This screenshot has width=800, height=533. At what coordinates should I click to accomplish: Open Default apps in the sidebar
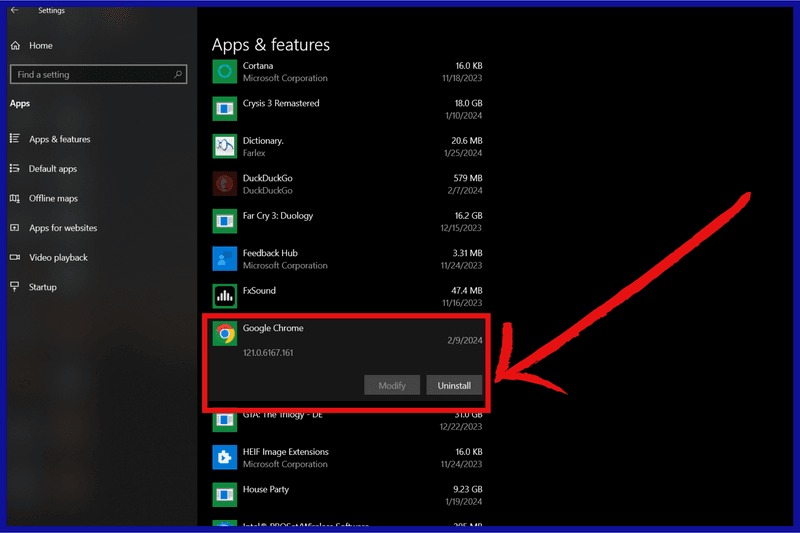pos(52,169)
